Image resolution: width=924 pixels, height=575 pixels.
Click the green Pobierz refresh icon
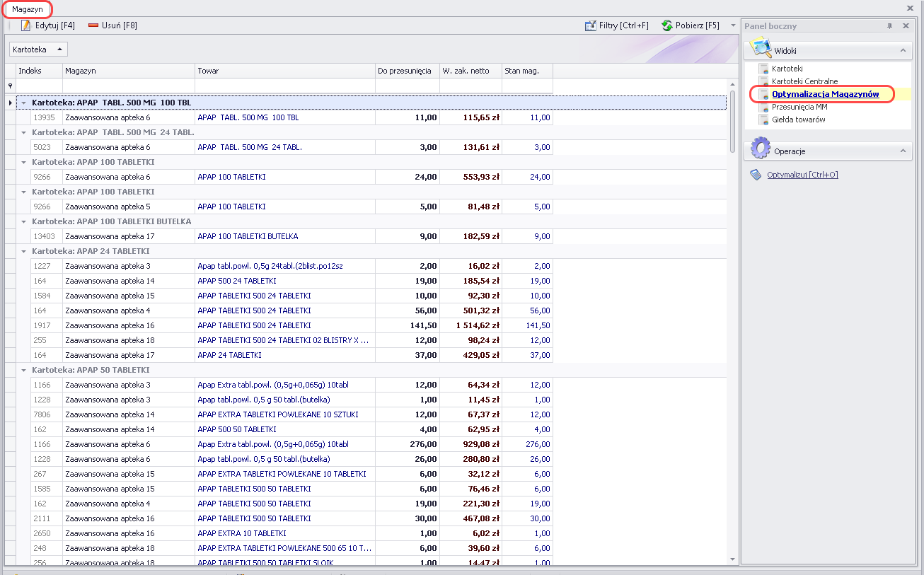click(667, 25)
